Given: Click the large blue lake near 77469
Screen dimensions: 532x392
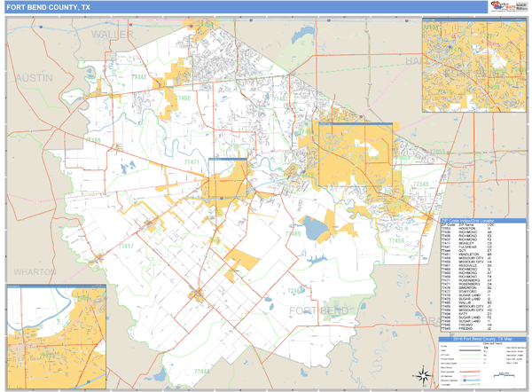Looking at the screenshot, I should [316, 228].
